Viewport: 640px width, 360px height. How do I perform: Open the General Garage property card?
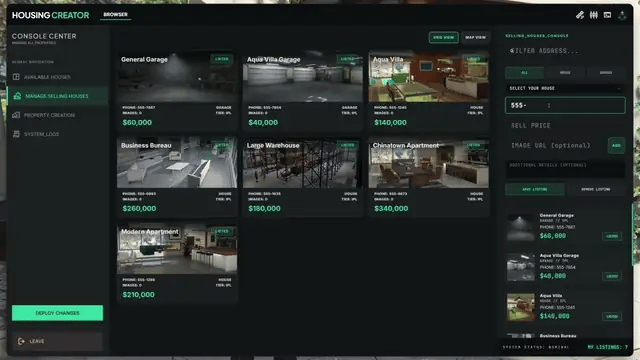point(177,91)
